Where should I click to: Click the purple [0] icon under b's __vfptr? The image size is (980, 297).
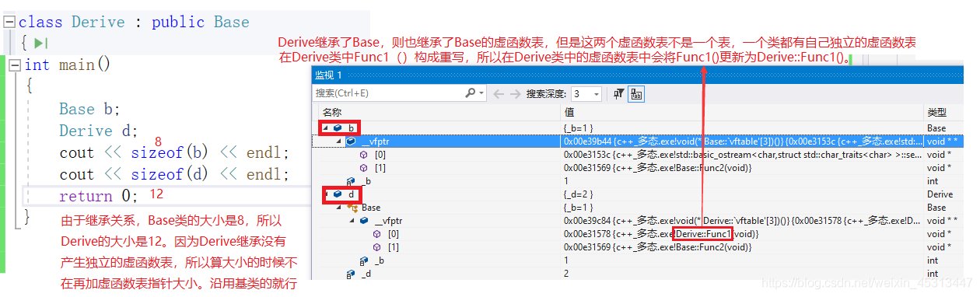(364, 155)
